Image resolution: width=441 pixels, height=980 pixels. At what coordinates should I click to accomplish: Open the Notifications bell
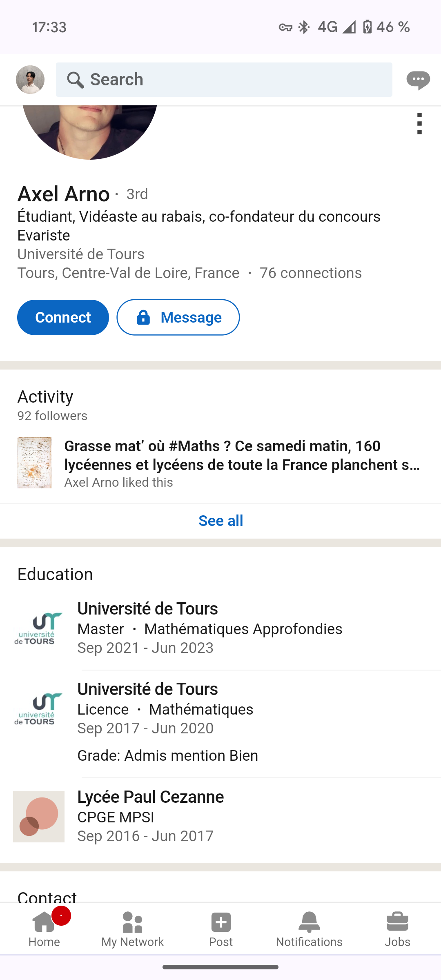[x=309, y=929]
